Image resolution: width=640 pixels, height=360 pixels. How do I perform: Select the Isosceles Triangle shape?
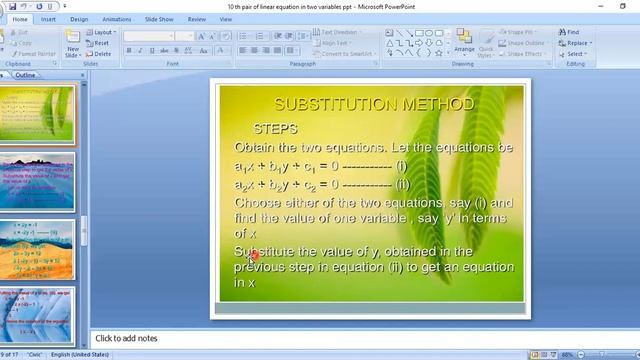[x=389, y=43]
